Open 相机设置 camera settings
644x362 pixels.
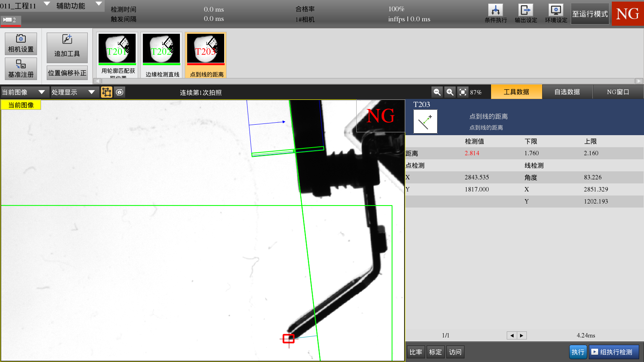tap(21, 43)
